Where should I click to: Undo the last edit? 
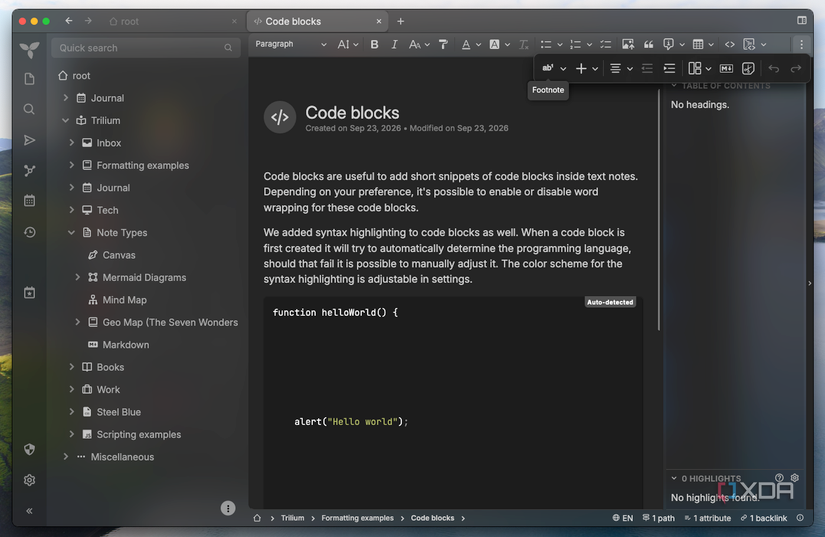point(773,68)
